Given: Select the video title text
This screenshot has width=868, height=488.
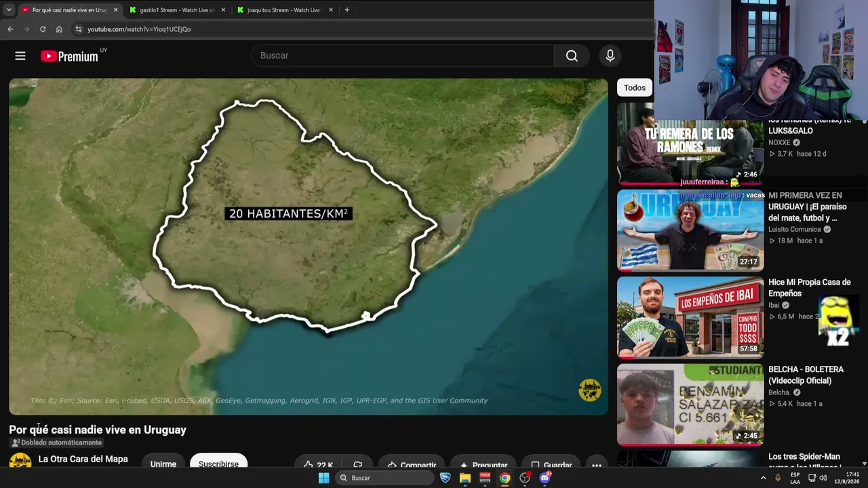Looking at the screenshot, I should 98,430.
